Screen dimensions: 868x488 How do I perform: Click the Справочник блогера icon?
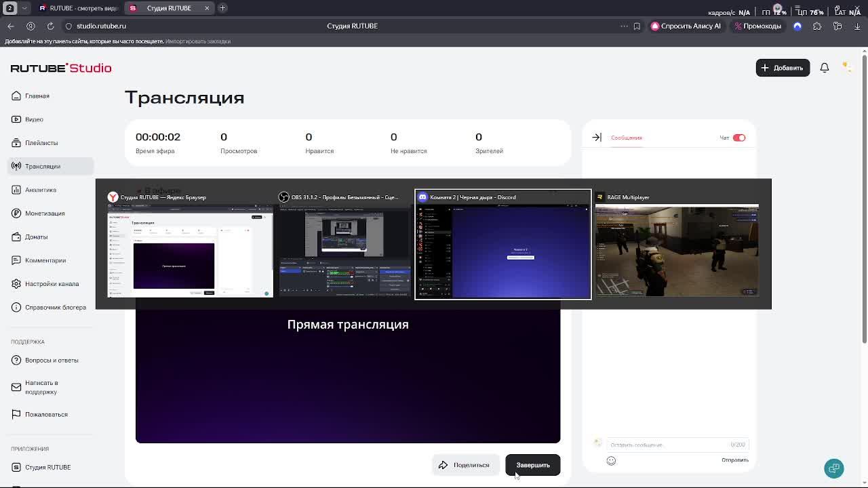[16, 307]
